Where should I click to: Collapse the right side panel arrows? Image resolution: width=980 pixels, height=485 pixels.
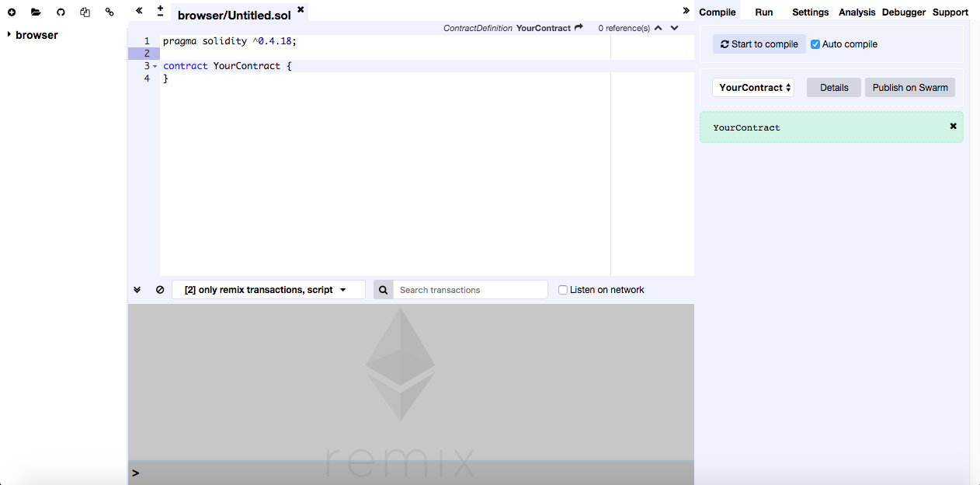coord(686,11)
